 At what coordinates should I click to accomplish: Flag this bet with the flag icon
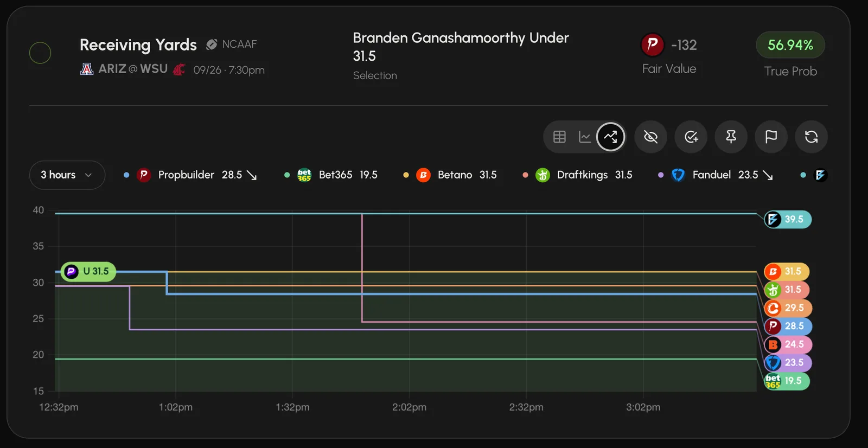point(771,137)
